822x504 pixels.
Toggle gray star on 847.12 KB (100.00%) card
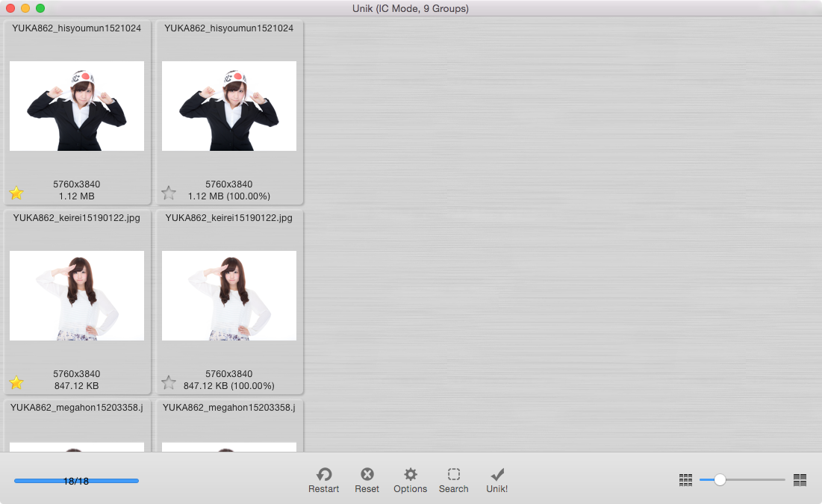click(169, 382)
